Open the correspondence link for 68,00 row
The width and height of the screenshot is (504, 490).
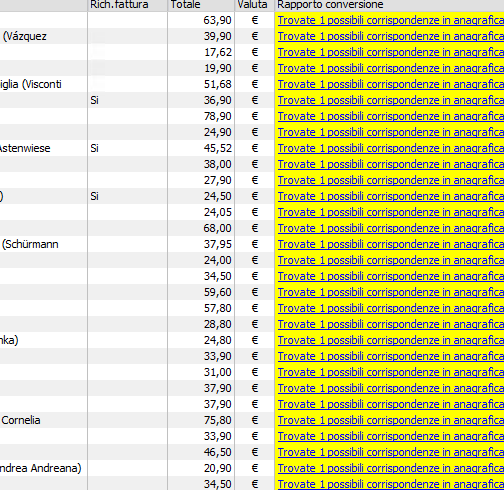pyautogui.click(x=391, y=228)
